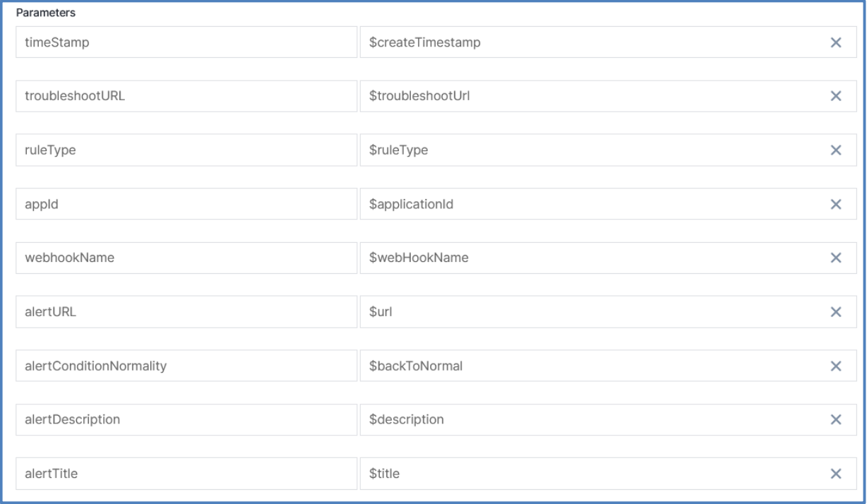Select the ruleType name field
Screen dimensions: 867x504
pos(186,150)
